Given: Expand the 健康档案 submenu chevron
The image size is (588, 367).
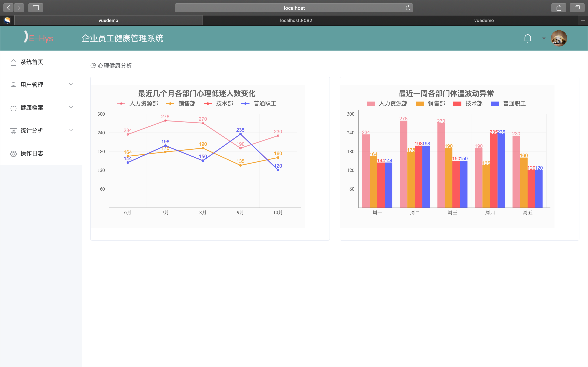Looking at the screenshot, I should pos(71,107).
